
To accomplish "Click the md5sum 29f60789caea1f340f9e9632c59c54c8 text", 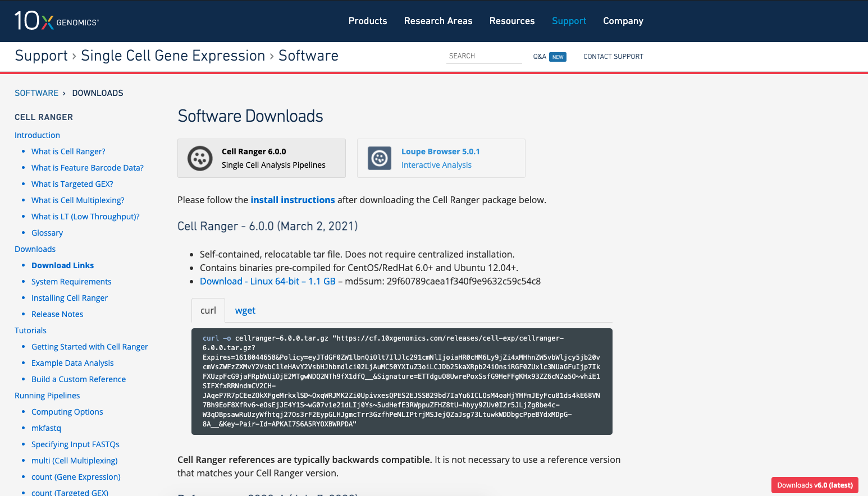I will tap(443, 281).
